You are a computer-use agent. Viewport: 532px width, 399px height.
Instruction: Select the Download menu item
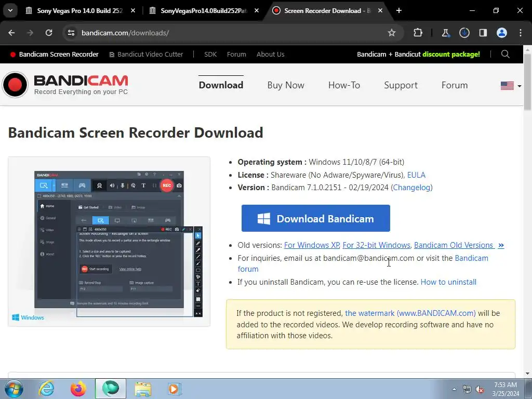[221, 85]
